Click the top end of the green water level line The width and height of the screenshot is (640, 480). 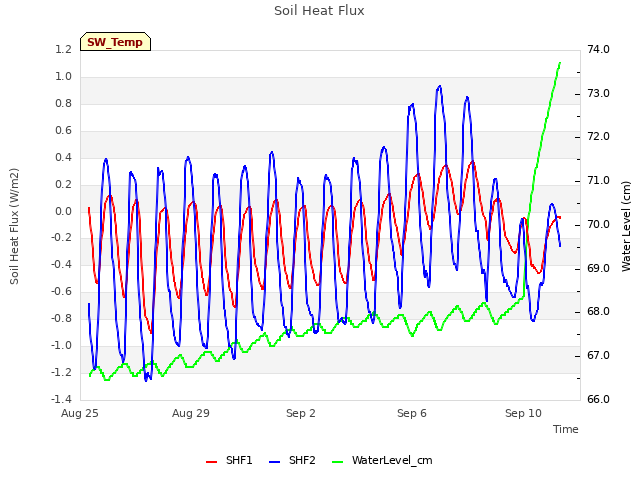[x=560, y=63]
